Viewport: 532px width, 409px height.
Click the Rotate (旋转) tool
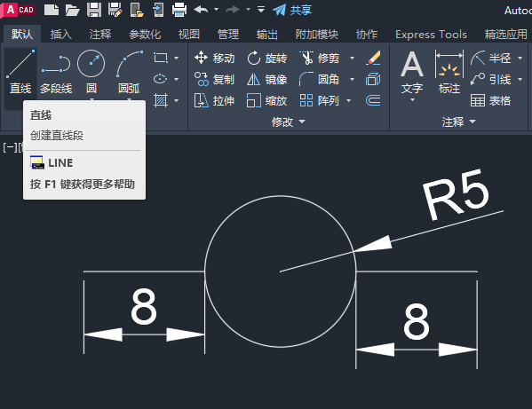(267, 58)
